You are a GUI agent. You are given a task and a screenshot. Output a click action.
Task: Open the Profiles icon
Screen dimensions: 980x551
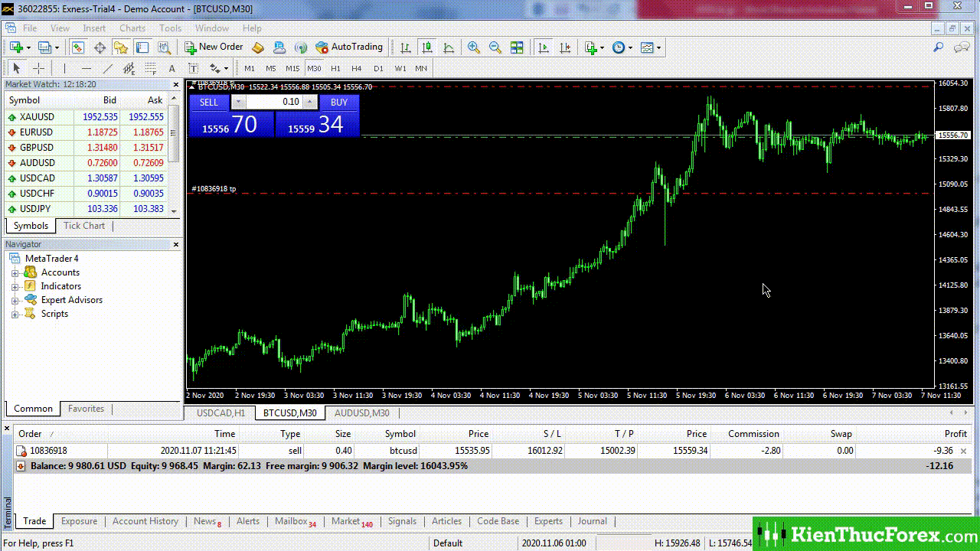(x=44, y=47)
